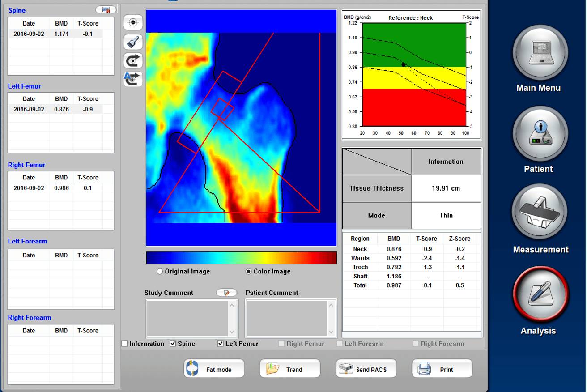Click the Region column header

(x=360, y=239)
